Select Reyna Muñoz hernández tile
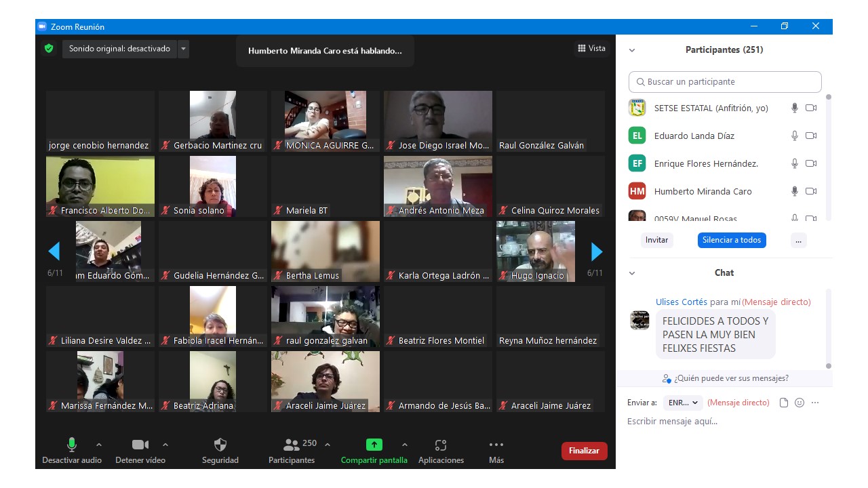Image resolution: width=868 pixels, height=488 pixels. click(551, 317)
